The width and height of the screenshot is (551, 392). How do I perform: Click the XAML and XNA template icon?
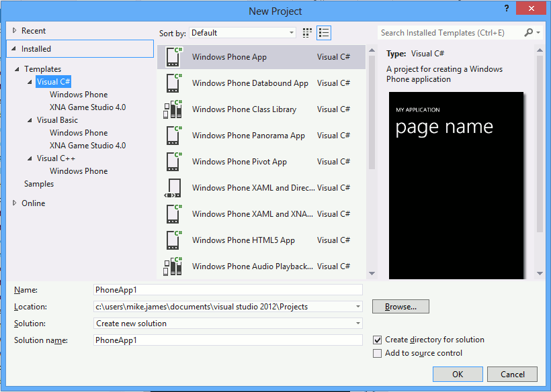tap(173, 214)
